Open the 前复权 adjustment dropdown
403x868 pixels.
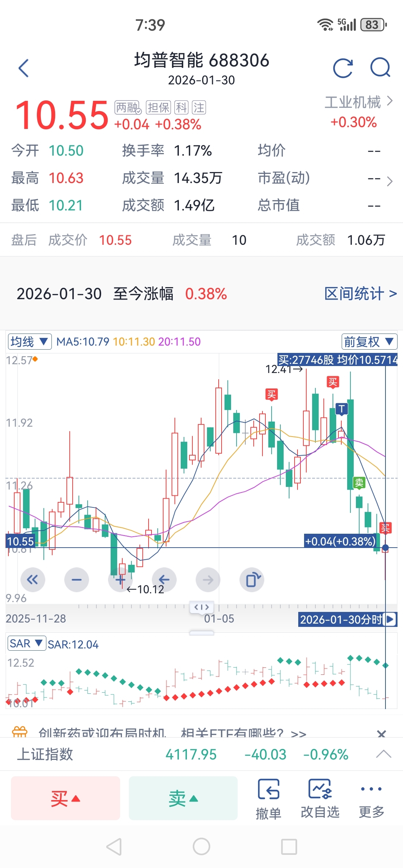[x=369, y=342]
